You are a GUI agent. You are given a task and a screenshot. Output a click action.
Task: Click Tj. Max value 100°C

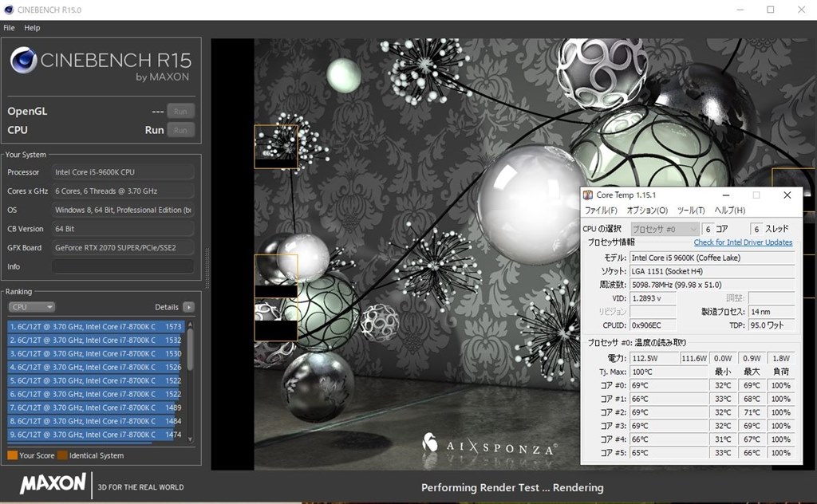[x=669, y=372]
